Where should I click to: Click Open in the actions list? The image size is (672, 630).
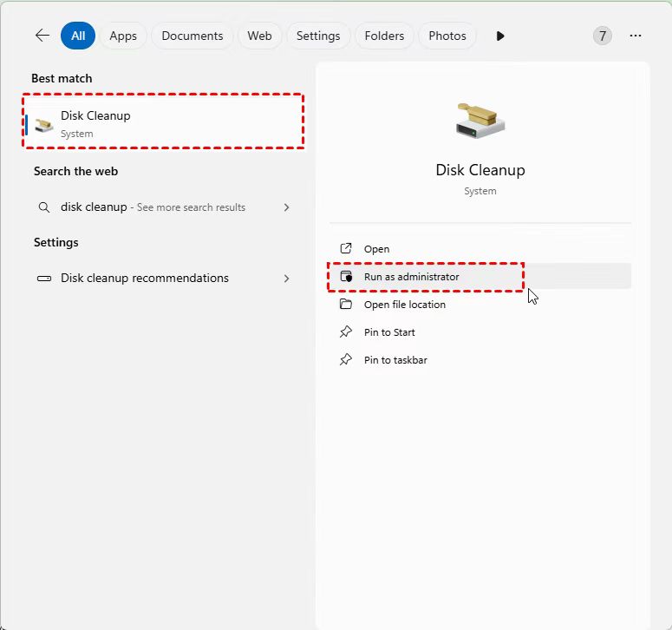pyautogui.click(x=376, y=249)
